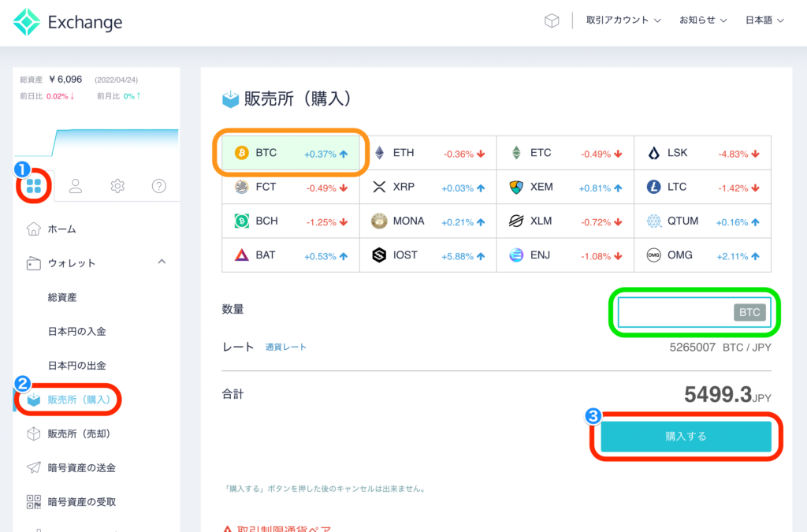Select the ETH coin tile

[x=428, y=153]
